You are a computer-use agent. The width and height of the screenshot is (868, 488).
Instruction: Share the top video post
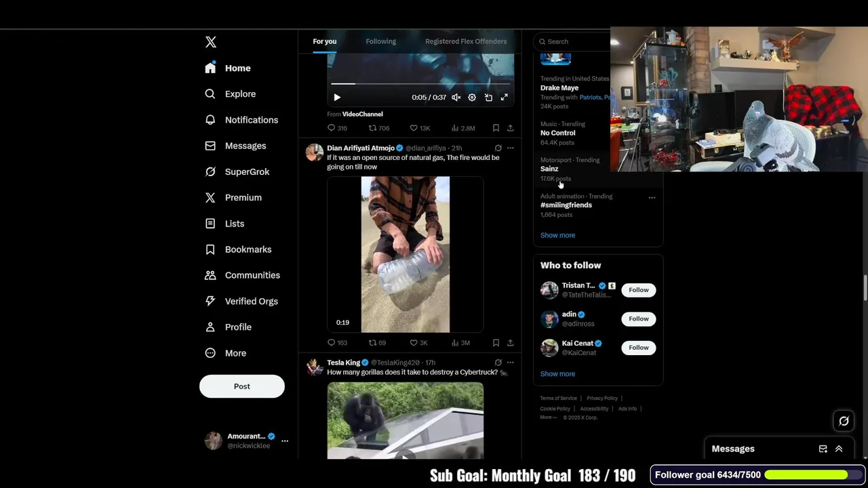point(510,128)
